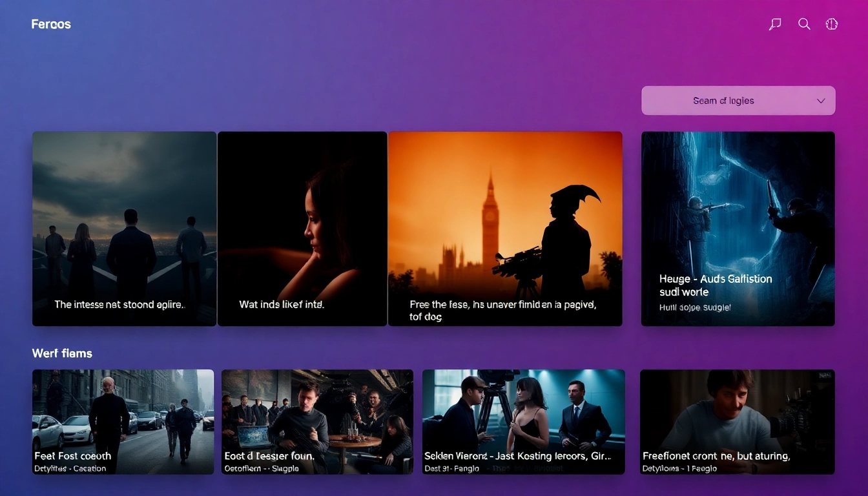The image size is (868, 496).
Task: Open search with the magnifying glass icon
Action: tap(804, 25)
